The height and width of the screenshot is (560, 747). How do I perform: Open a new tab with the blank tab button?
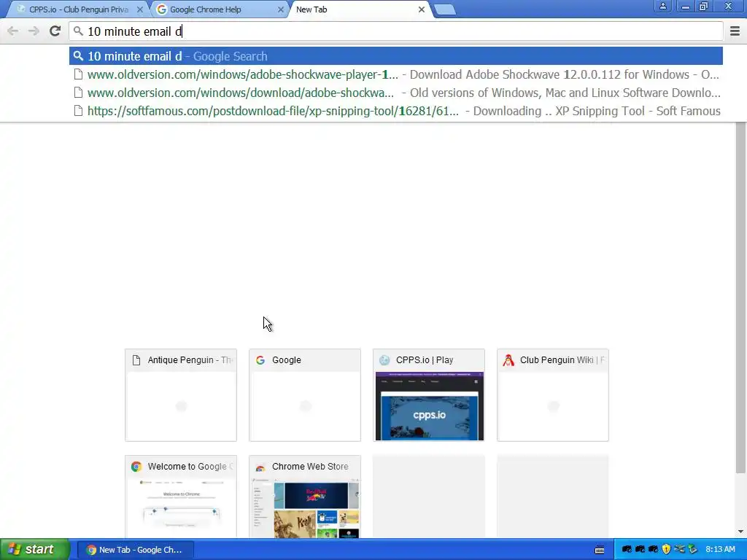[445, 9]
